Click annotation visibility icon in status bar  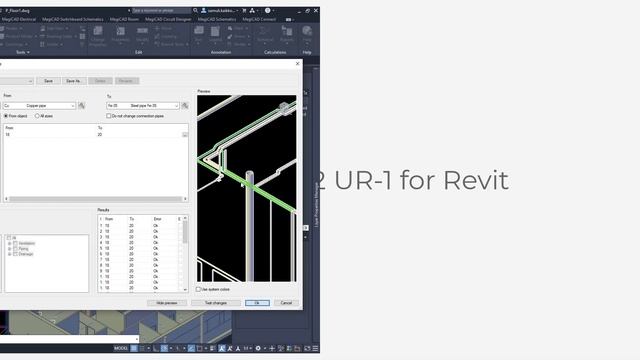(222, 348)
